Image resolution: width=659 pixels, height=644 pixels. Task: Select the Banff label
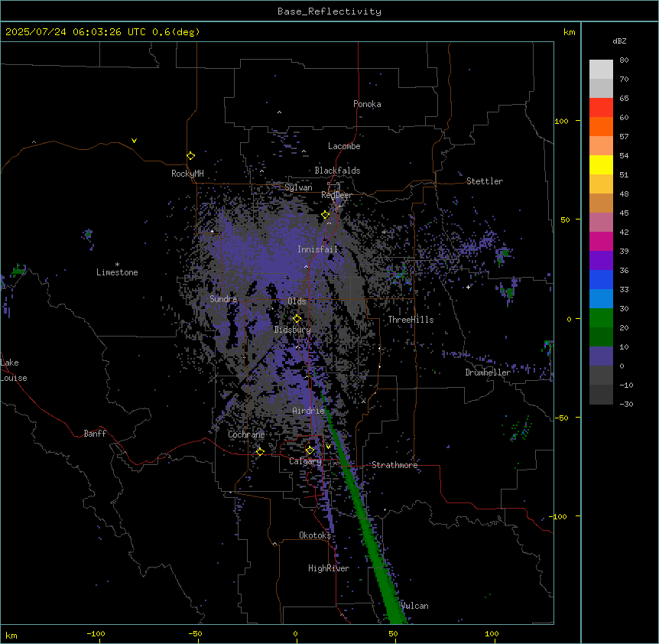pyautogui.click(x=95, y=434)
